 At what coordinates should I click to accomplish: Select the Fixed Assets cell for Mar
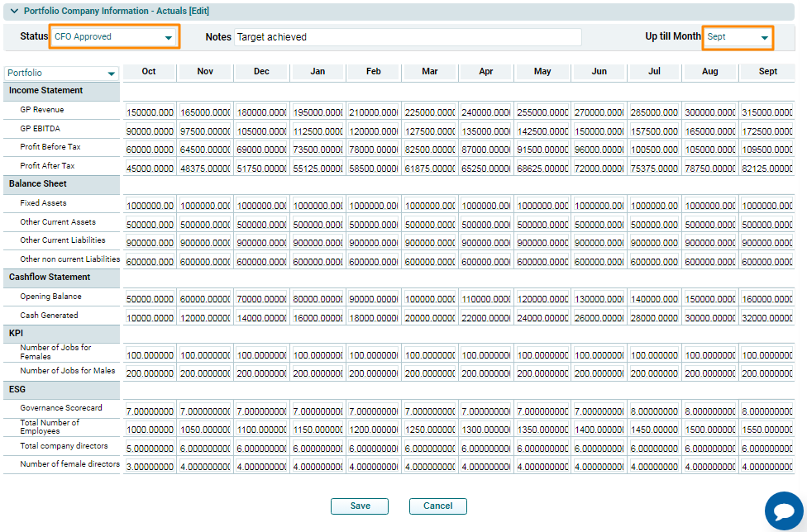430,206
